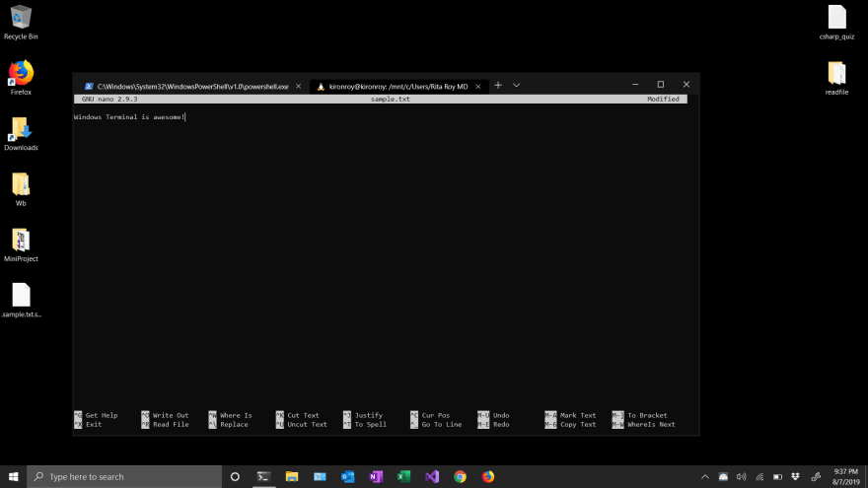Open the OneDrive tray icon
Viewport: 868px width, 488px height.
(x=723, y=476)
